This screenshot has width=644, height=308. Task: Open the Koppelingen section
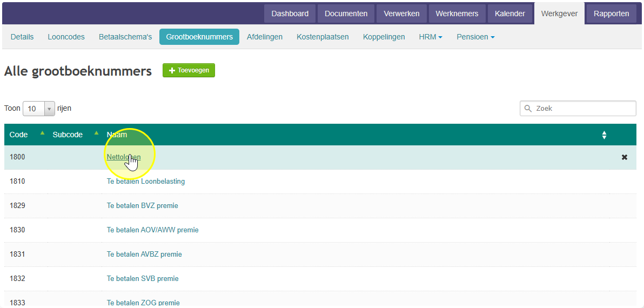pos(384,37)
